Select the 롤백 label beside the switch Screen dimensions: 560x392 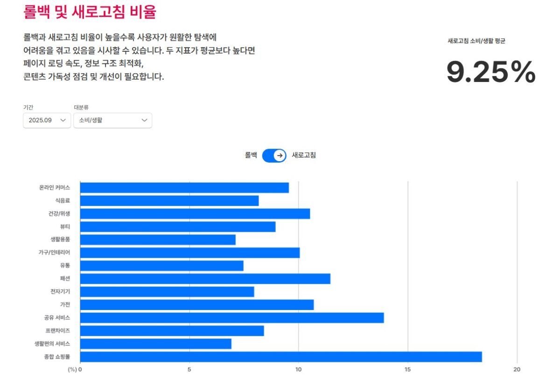(x=251, y=156)
